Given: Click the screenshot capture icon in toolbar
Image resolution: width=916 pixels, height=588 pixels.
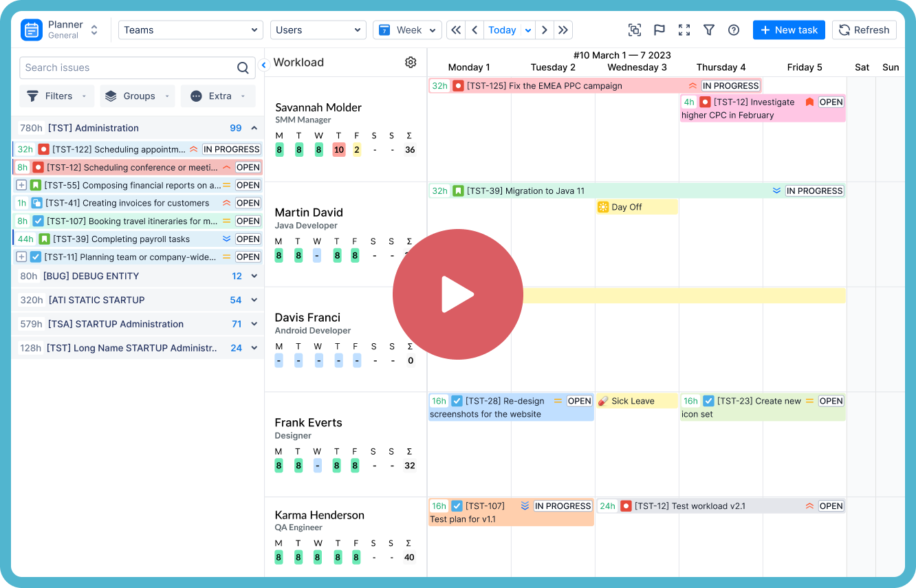Looking at the screenshot, I should 635,30.
